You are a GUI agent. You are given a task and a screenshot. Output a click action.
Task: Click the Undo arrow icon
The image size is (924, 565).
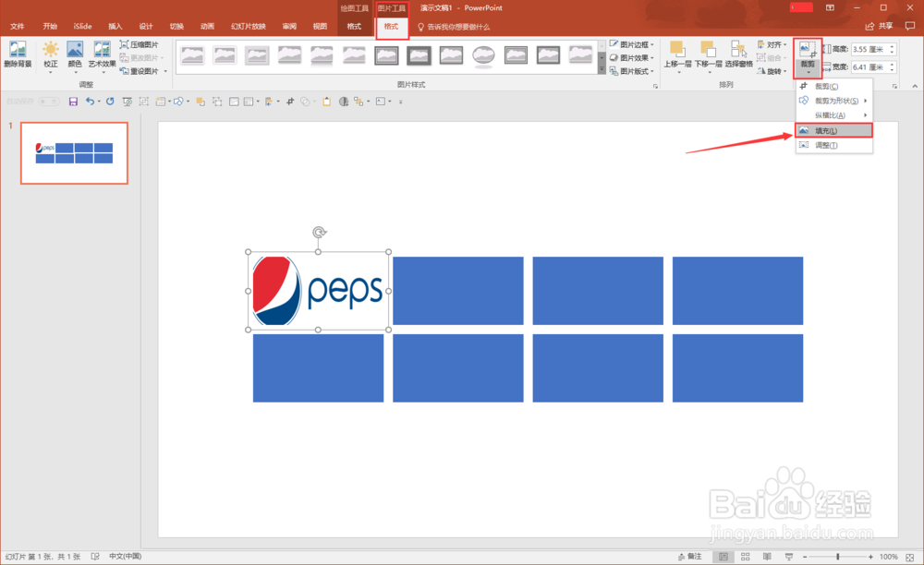pos(90,102)
